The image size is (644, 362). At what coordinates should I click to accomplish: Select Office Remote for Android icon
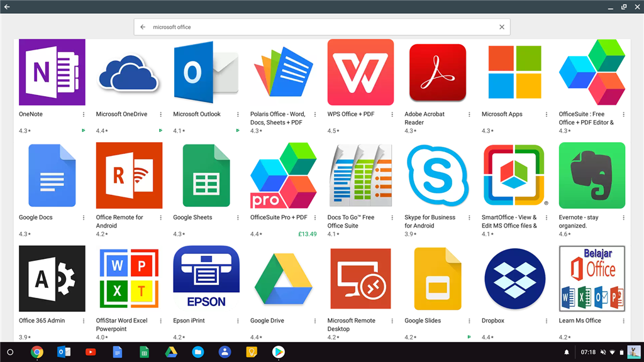point(129,176)
